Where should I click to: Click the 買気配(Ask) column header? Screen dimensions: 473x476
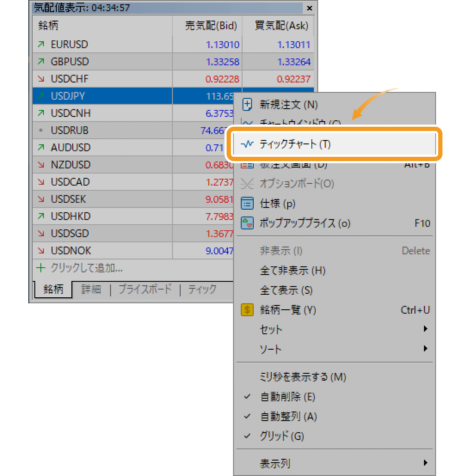pyautogui.click(x=278, y=25)
